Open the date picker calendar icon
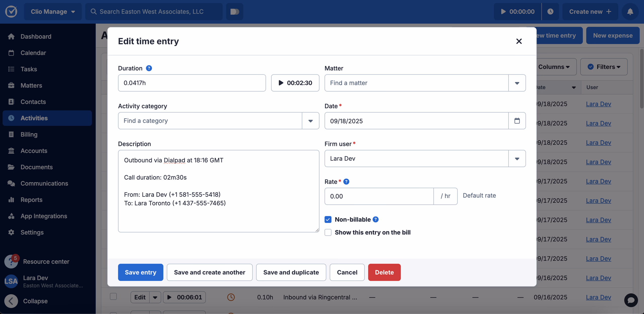This screenshot has height=314, width=644. [517, 121]
